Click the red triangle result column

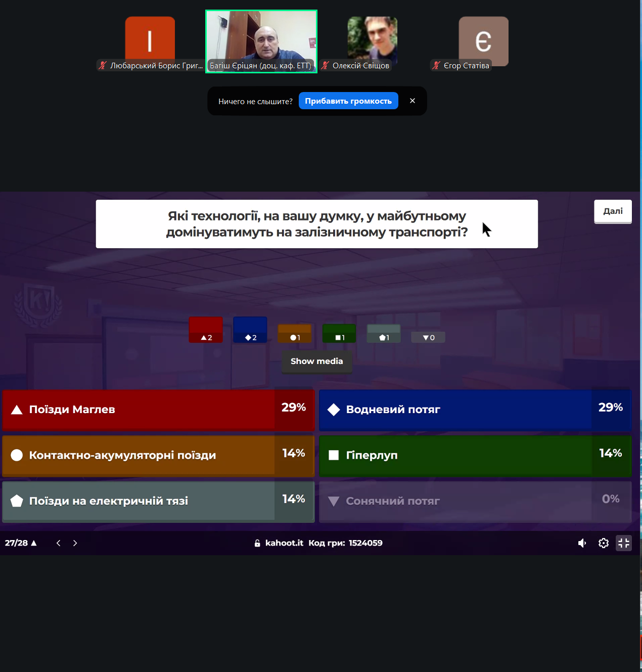coord(206,330)
